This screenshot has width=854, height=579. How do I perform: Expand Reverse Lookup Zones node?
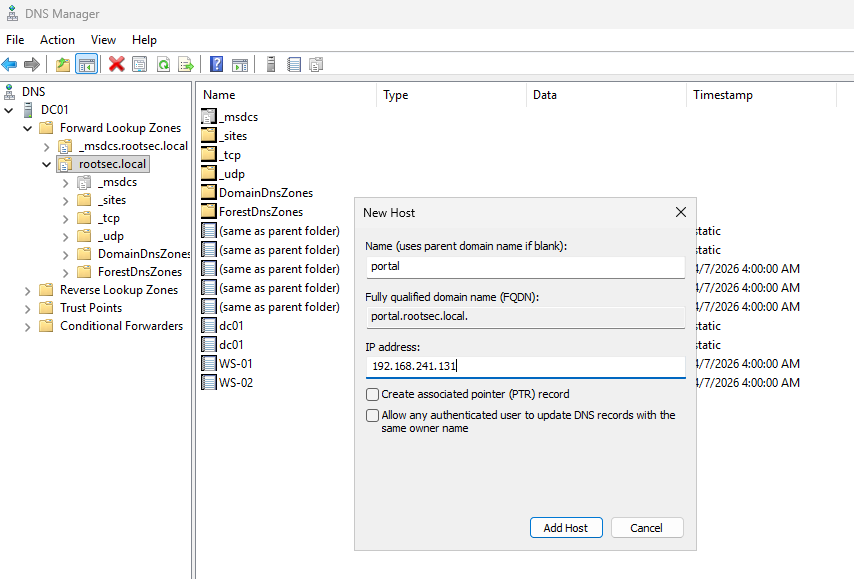pyautogui.click(x=28, y=291)
